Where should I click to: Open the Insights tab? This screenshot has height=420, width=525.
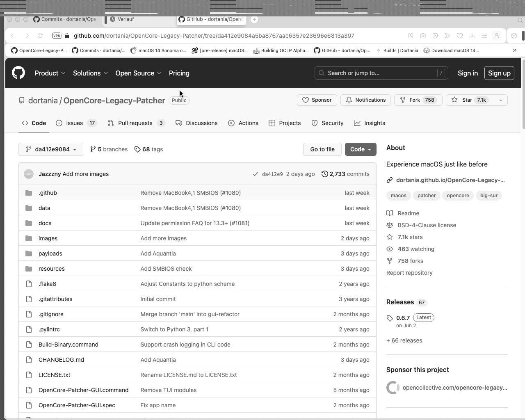(370, 123)
